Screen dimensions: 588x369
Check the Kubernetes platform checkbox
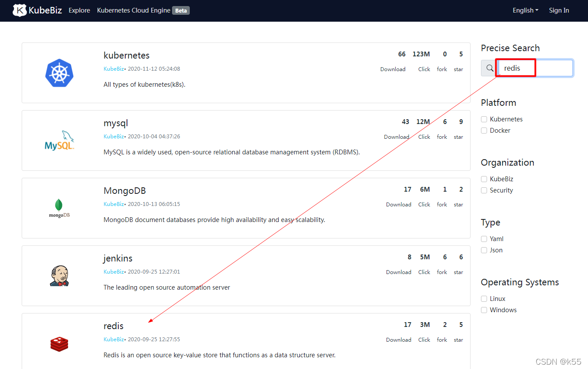[x=484, y=119]
